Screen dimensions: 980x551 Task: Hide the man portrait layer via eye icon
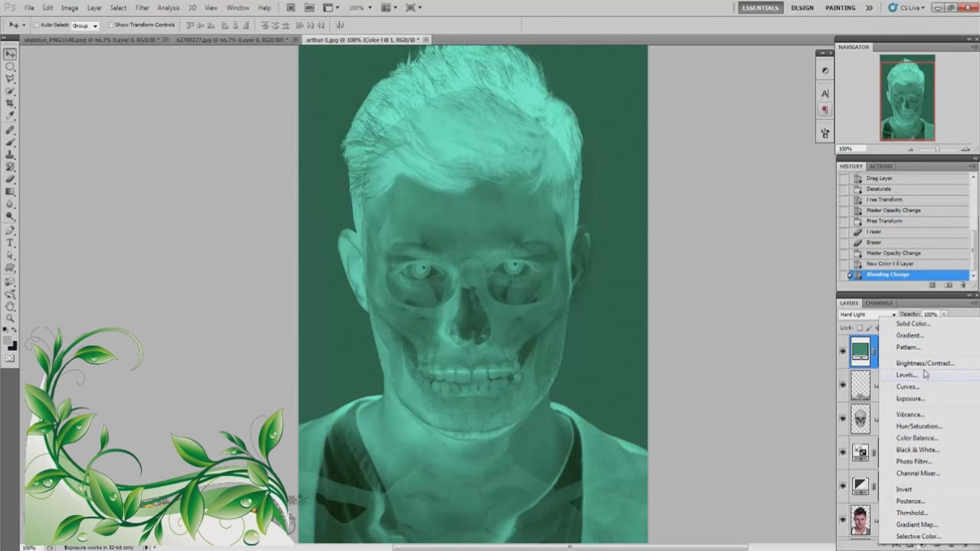click(843, 520)
